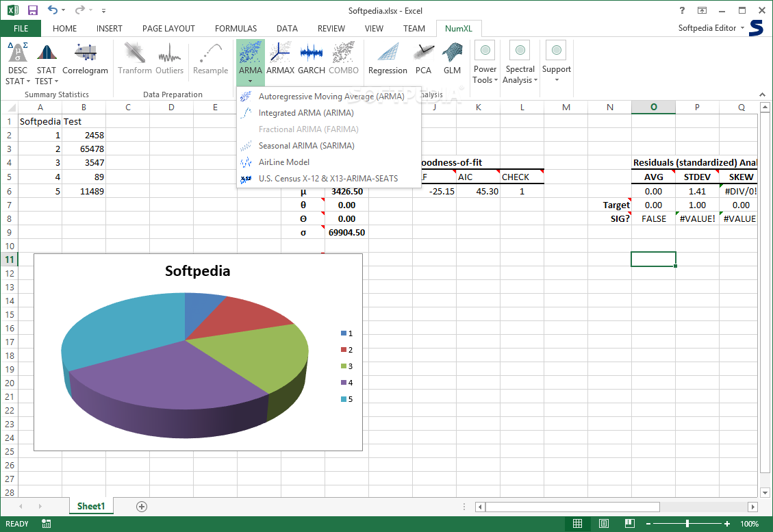773x532 pixels.
Task: Click the horizontal scrollbar
Action: pos(572,507)
